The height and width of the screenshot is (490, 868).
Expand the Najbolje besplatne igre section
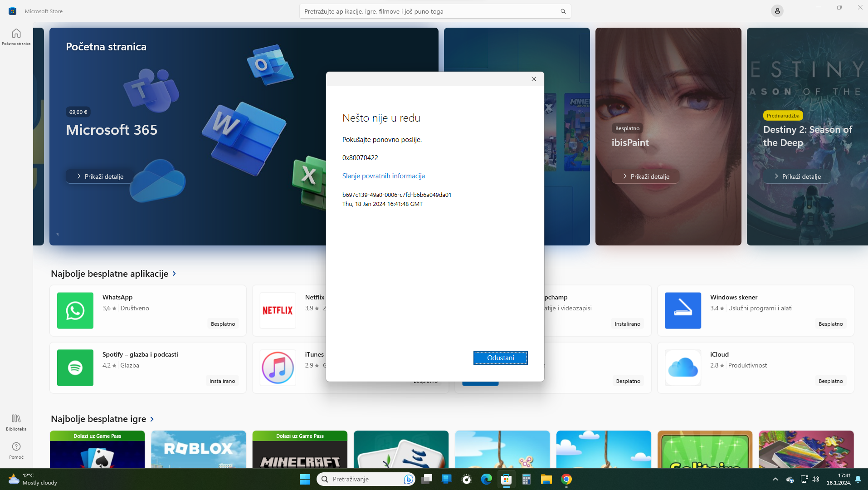tap(152, 419)
